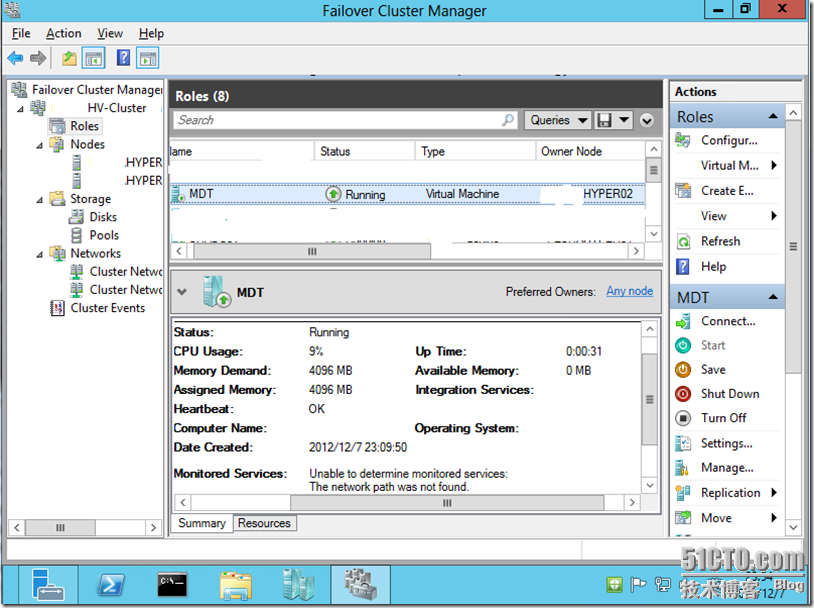Screen dimensions: 814x608
Task: Click the blue Help toolbar icon
Action: click(123, 58)
